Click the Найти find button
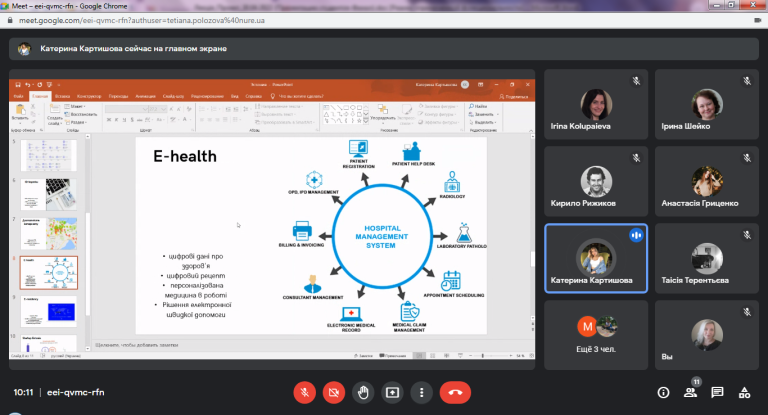 478,106
